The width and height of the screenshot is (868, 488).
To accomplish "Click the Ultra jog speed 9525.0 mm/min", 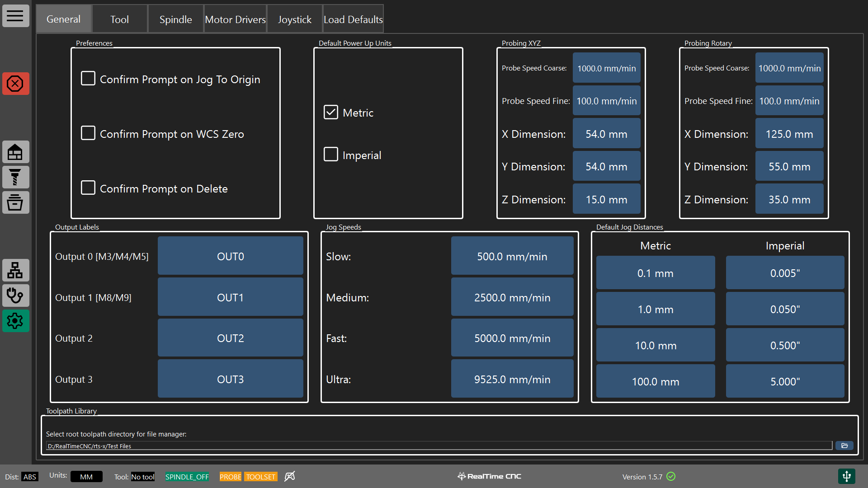I will [x=512, y=379].
